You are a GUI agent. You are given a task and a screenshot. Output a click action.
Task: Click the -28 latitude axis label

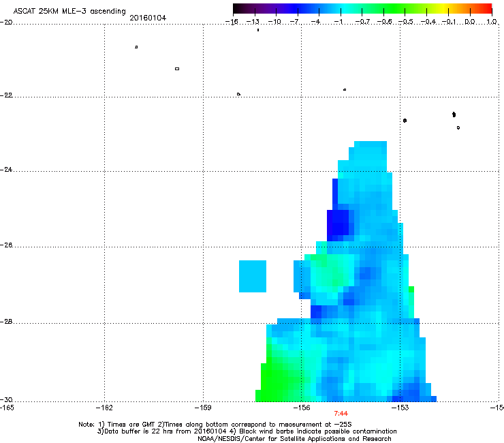coord(6,322)
